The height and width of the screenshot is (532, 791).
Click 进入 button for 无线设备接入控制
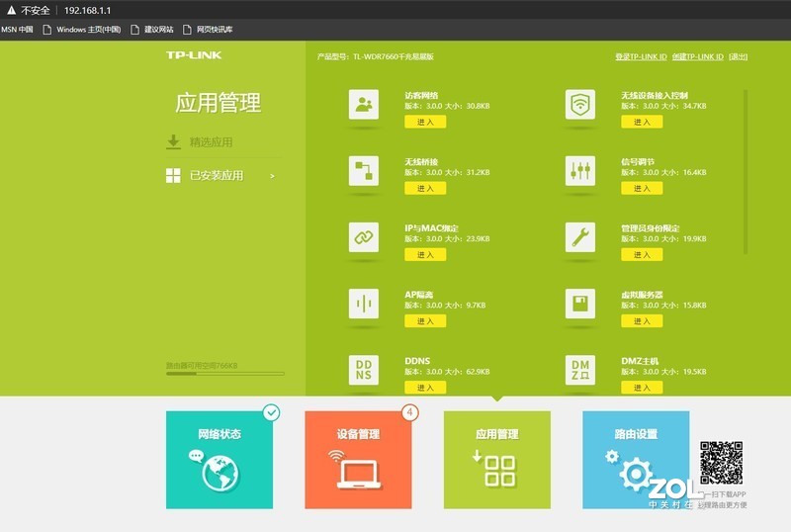[642, 122]
